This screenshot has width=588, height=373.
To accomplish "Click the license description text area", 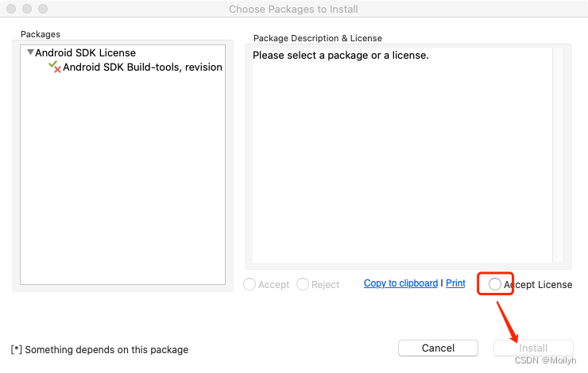I will pos(402,156).
